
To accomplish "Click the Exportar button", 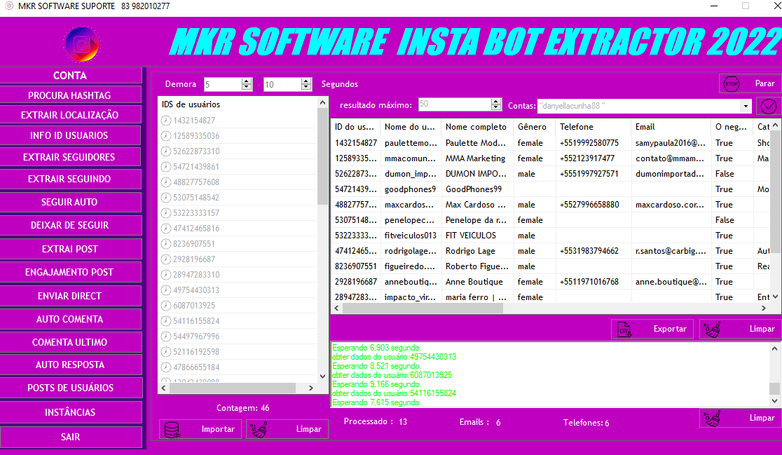I will pyautogui.click(x=652, y=329).
